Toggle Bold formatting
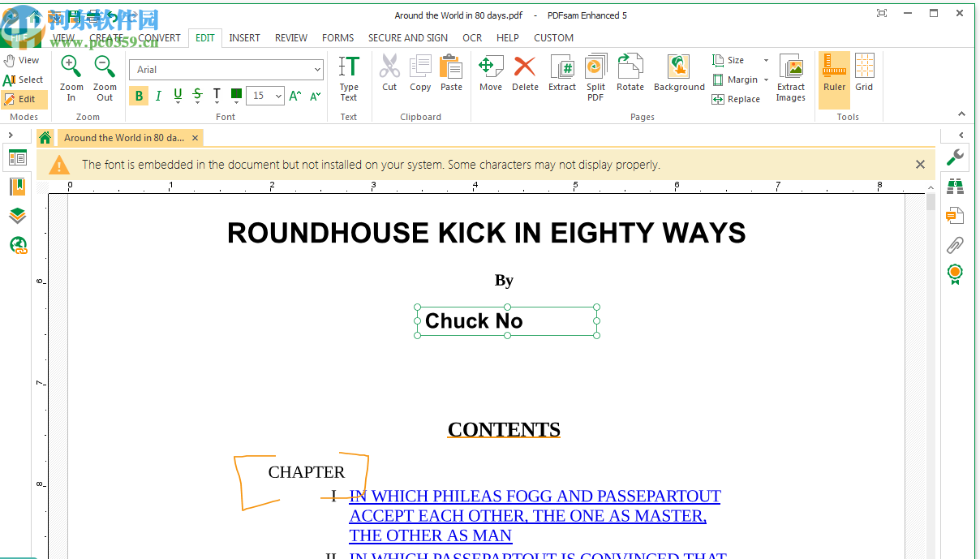Screen dimensions: 980x559 [140, 96]
